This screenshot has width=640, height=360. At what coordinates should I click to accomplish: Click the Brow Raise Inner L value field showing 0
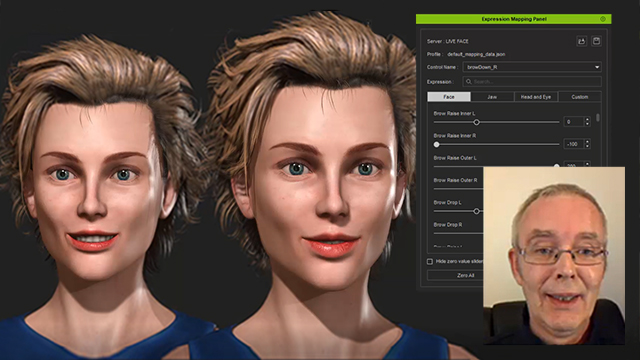pyautogui.click(x=574, y=122)
